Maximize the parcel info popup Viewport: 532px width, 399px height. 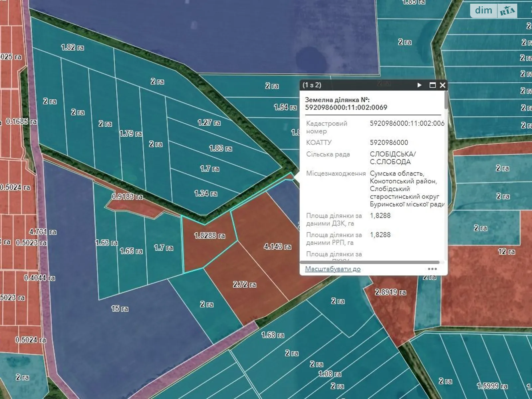[432, 85]
